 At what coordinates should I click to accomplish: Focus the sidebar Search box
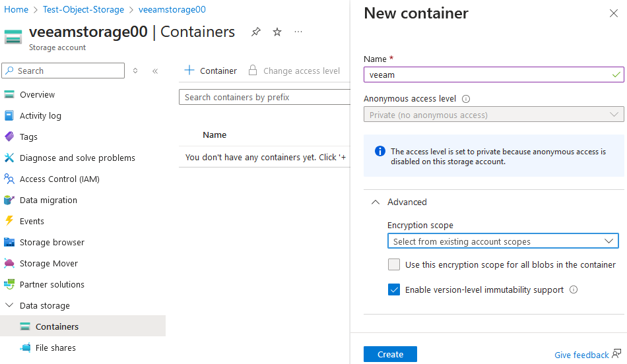[x=63, y=71]
